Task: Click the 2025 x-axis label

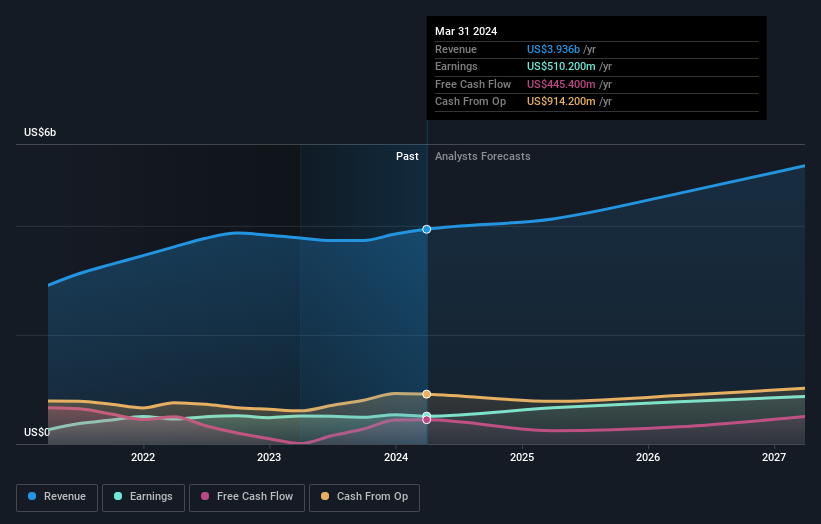Action: 522,458
